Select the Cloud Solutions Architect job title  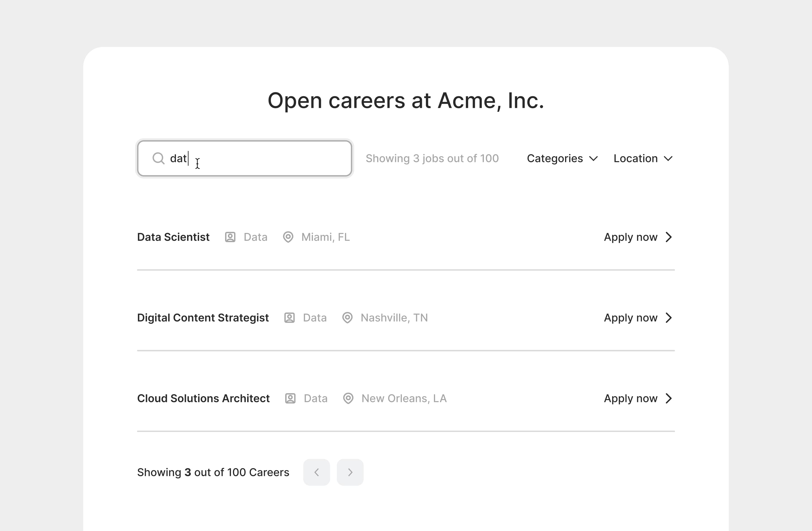click(203, 398)
